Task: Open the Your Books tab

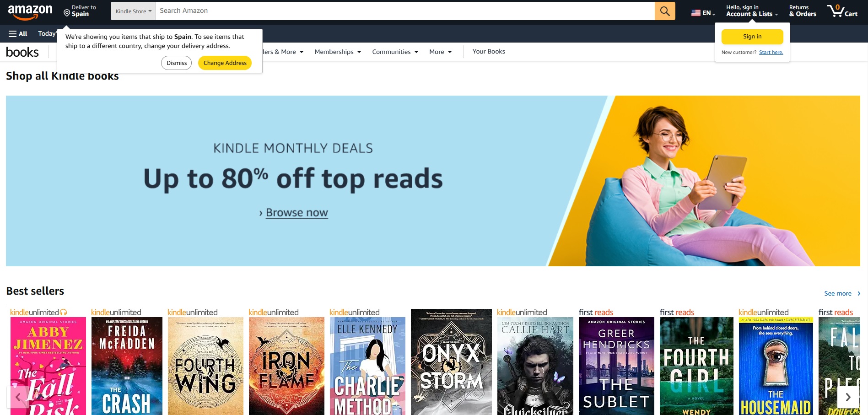Action: click(x=489, y=51)
